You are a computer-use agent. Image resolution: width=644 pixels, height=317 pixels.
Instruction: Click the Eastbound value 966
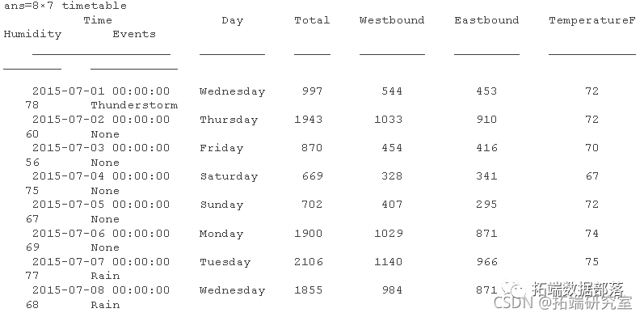point(486,262)
